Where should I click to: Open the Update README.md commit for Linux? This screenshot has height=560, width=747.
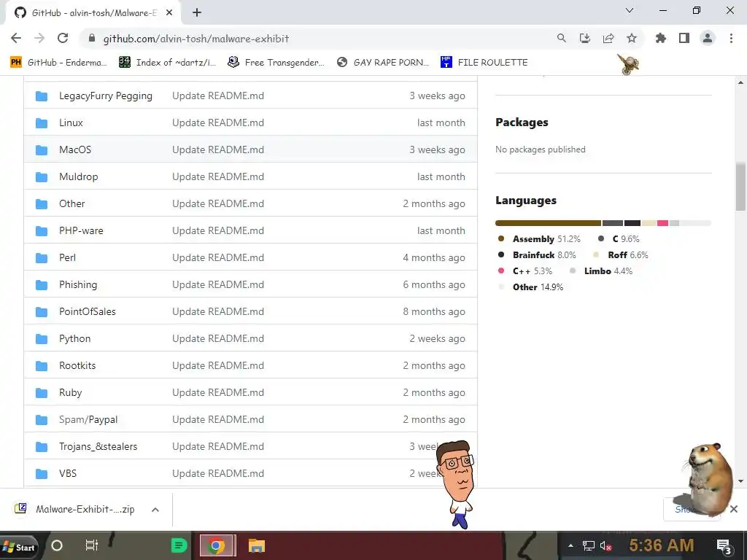(218, 122)
